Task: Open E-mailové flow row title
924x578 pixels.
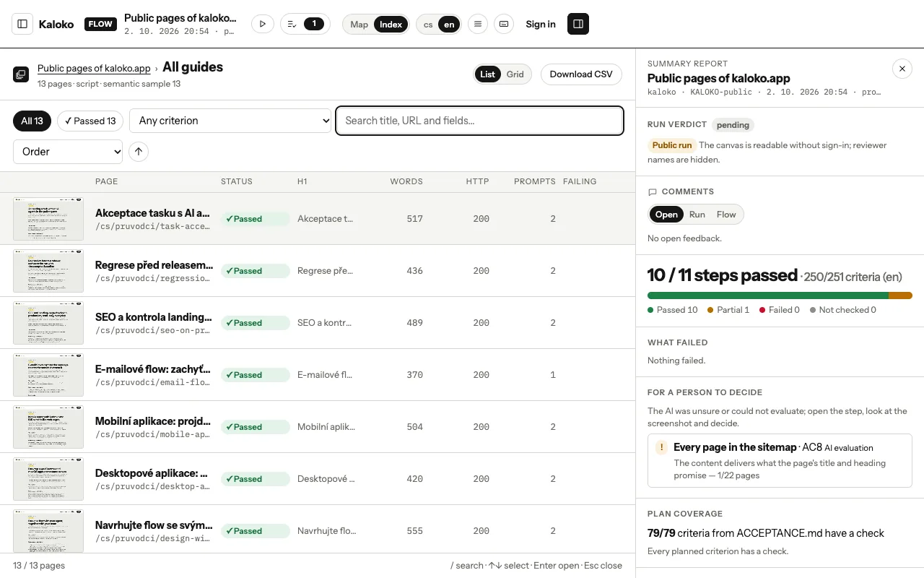Action: 153,369
